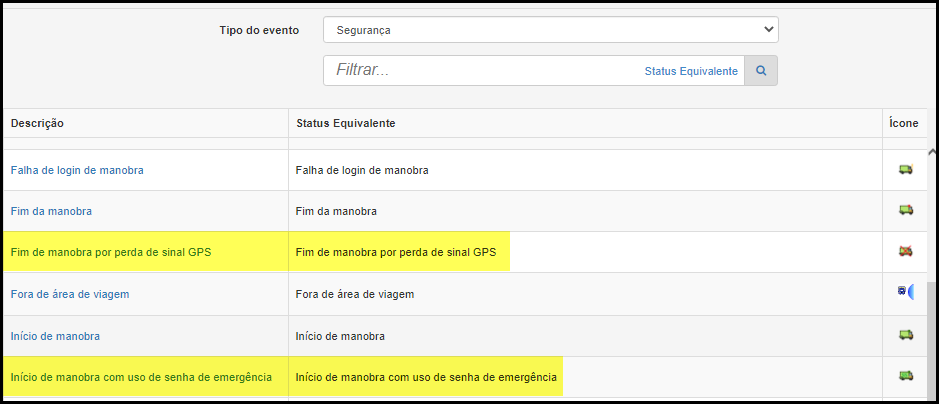Image resolution: width=939 pixels, height=404 pixels.
Task: Click the Ícone column header
Action: coord(904,123)
